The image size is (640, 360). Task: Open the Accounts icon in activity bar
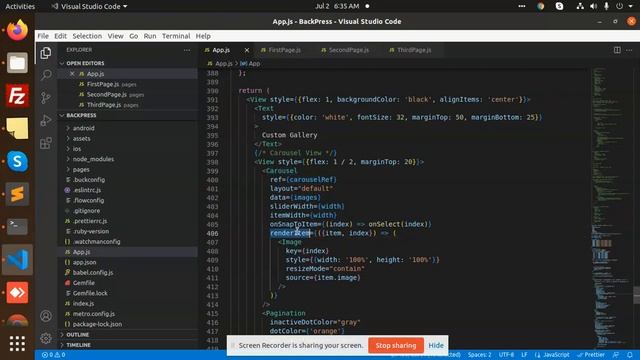(x=46, y=316)
